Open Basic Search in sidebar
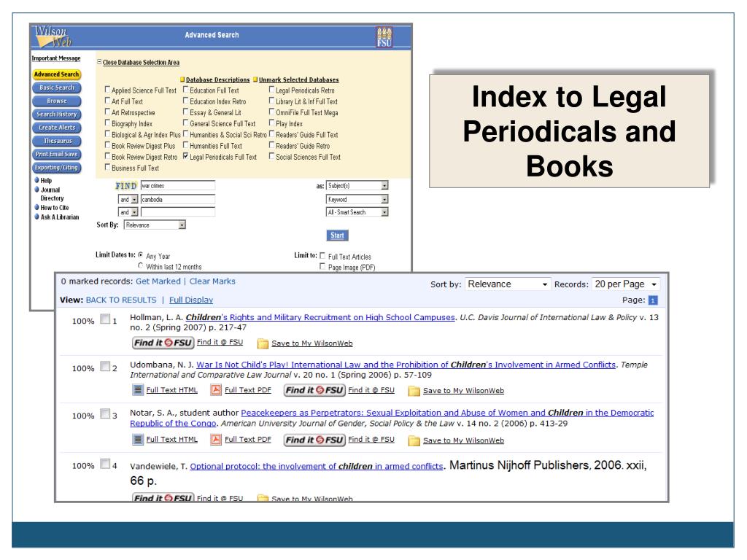 56,87
